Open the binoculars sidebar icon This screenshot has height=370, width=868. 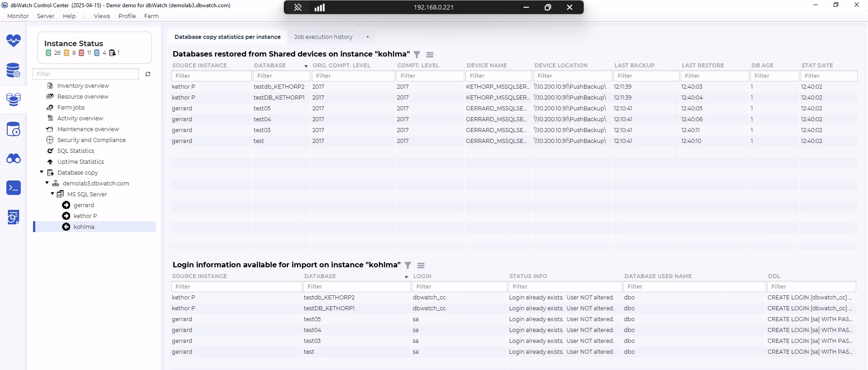click(14, 159)
